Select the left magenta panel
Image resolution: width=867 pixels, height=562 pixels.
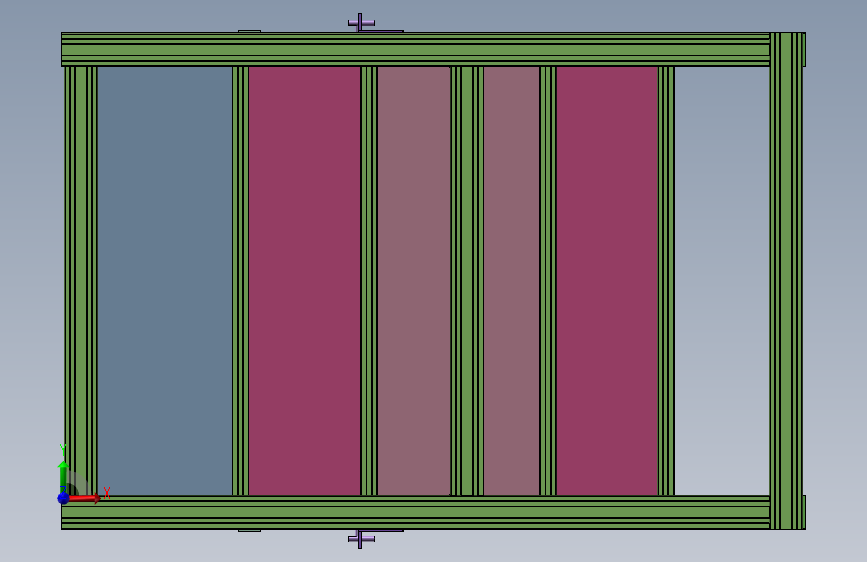point(305,281)
